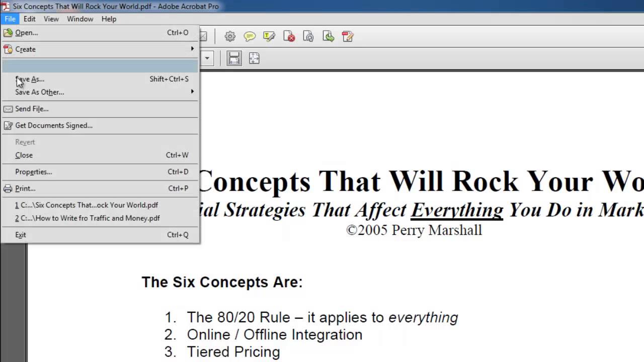Open the zoom level dropdown arrow
Screen dimensions: 644x362
207,58
